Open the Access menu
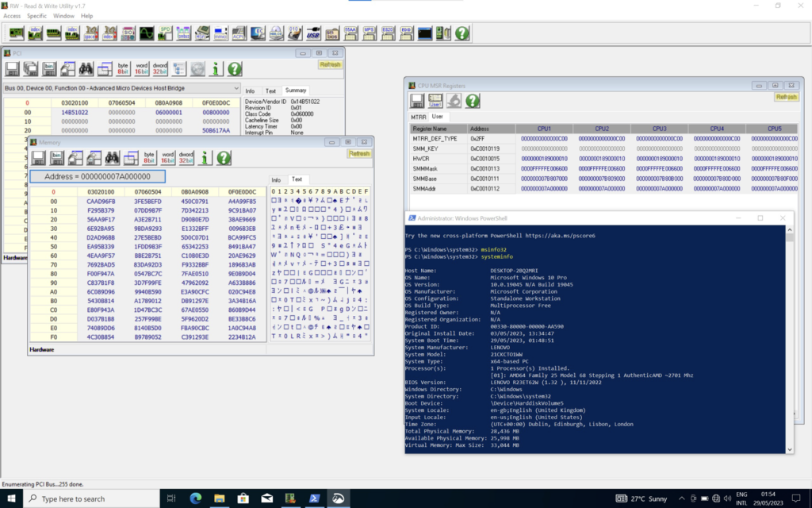The height and width of the screenshot is (508, 812). [x=12, y=16]
